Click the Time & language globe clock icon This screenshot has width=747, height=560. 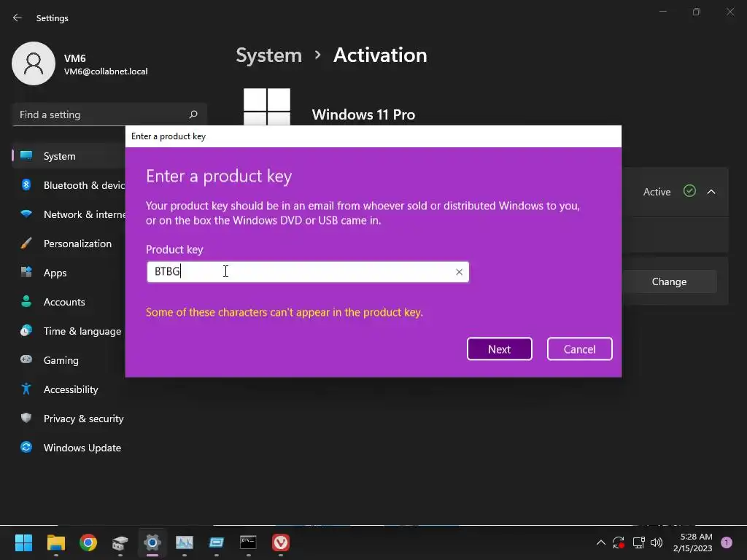click(x=26, y=330)
